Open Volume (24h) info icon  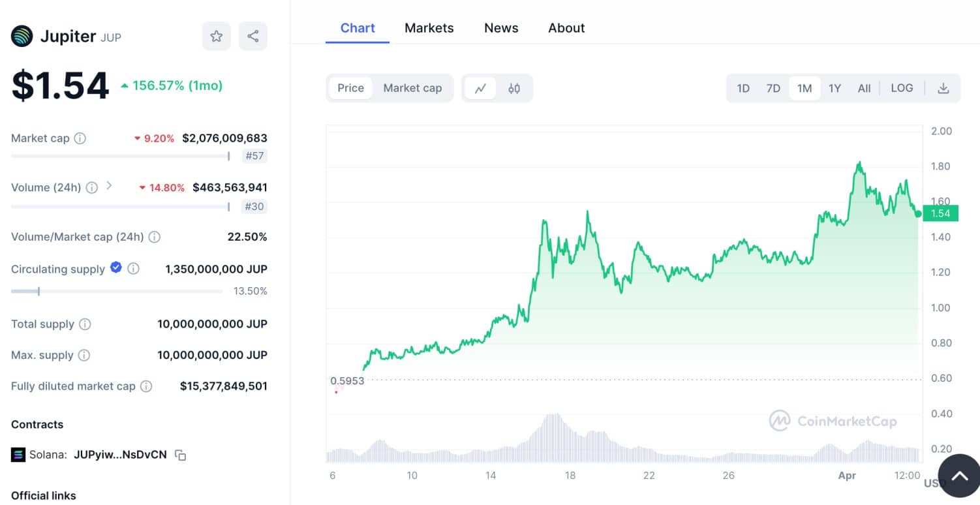(92, 187)
